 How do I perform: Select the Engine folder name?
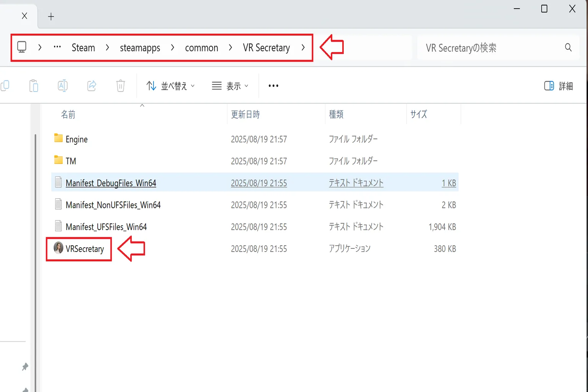point(77,139)
